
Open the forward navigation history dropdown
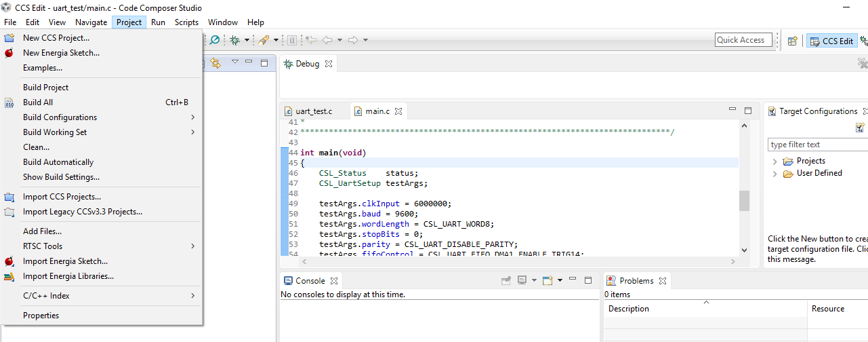pos(365,40)
